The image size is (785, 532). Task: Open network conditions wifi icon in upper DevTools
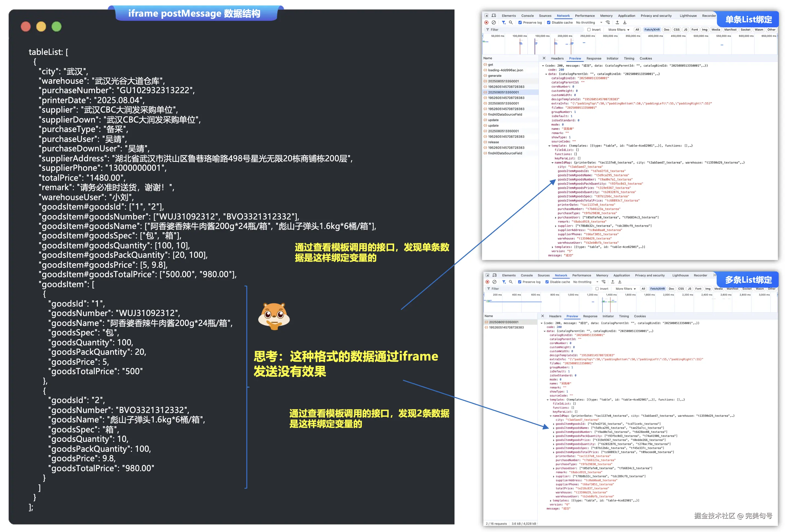(608, 23)
